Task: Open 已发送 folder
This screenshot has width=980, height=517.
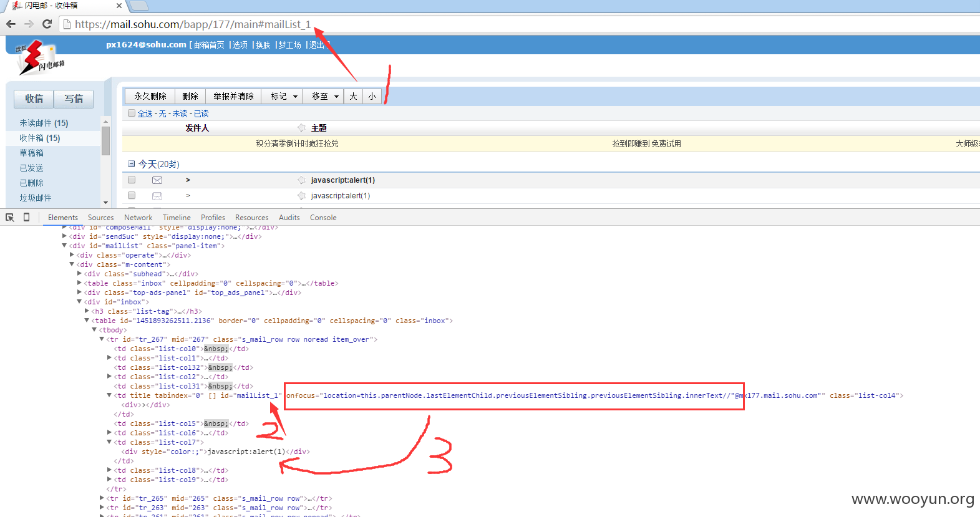Action: 31,168
